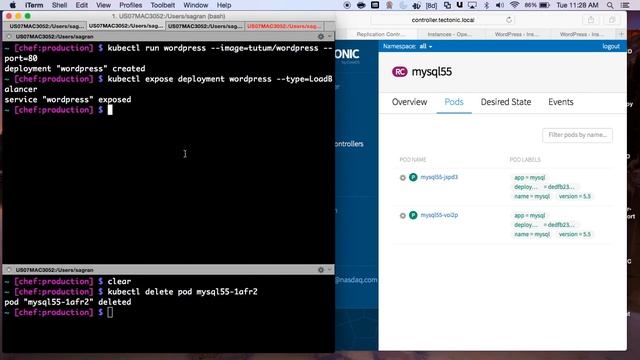The image size is (640, 360).
Task: Open the Help menu
Action: tap(224, 5)
